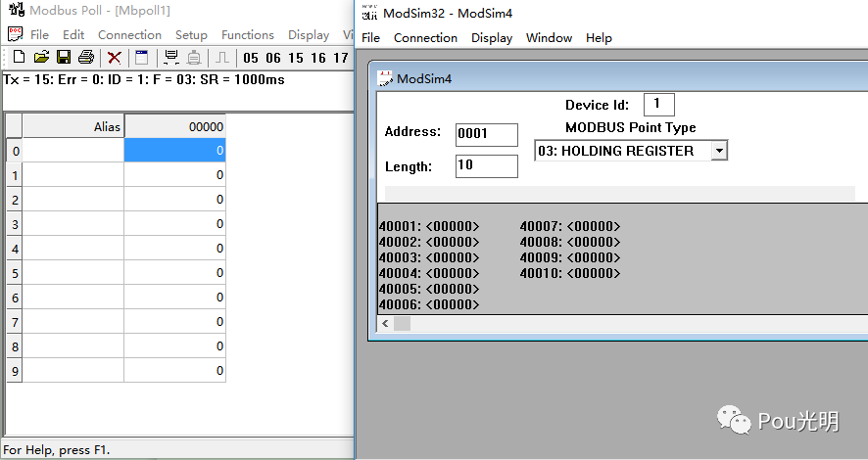
Task: Click the Modbus Poll document icon beside File
Action: (x=15, y=34)
